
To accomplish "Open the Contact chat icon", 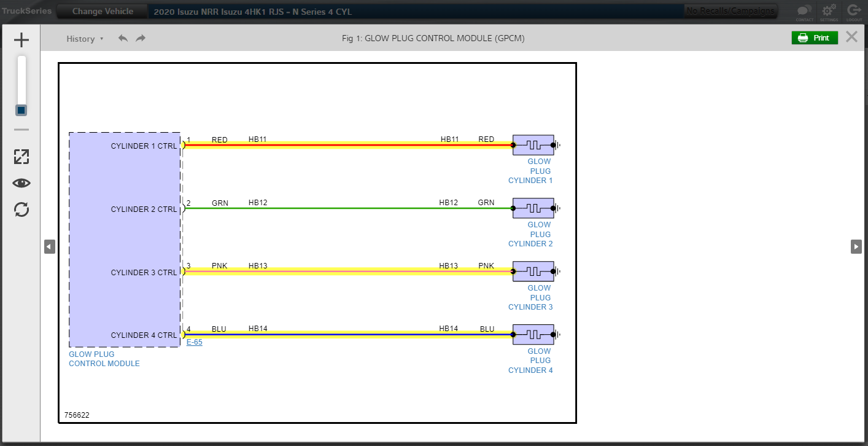I will 804,11.
